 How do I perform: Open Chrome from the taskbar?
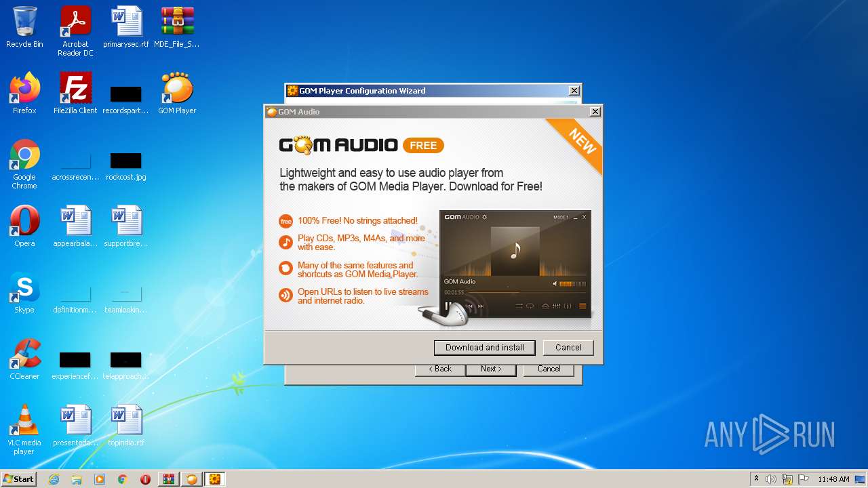tap(123, 479)
